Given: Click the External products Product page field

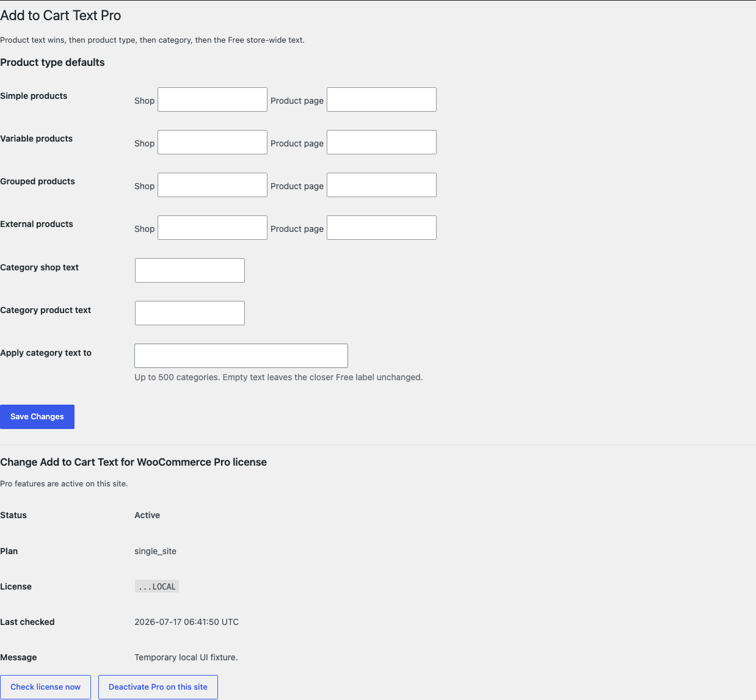Looking at the screenshot, I should point(382,228).
